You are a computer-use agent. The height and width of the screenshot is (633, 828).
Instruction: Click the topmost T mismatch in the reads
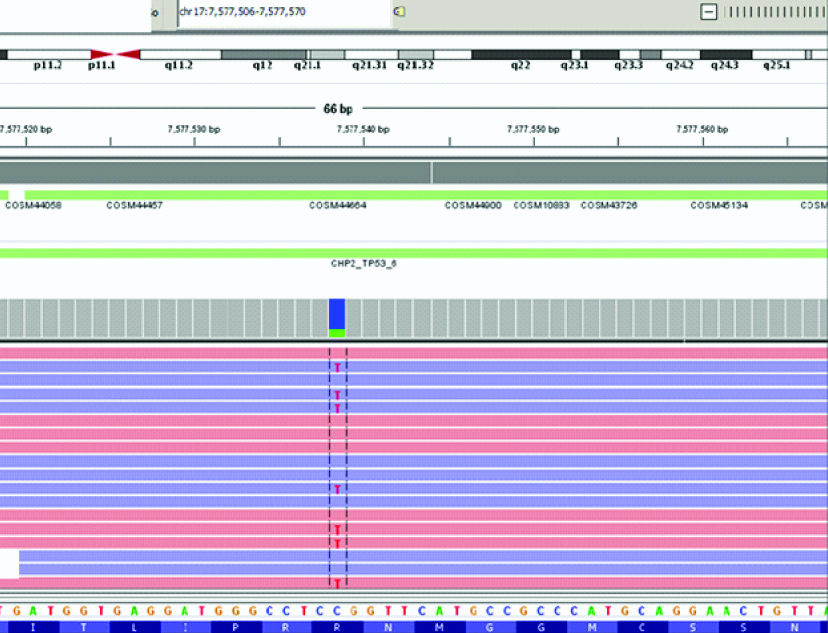point(338,368)
